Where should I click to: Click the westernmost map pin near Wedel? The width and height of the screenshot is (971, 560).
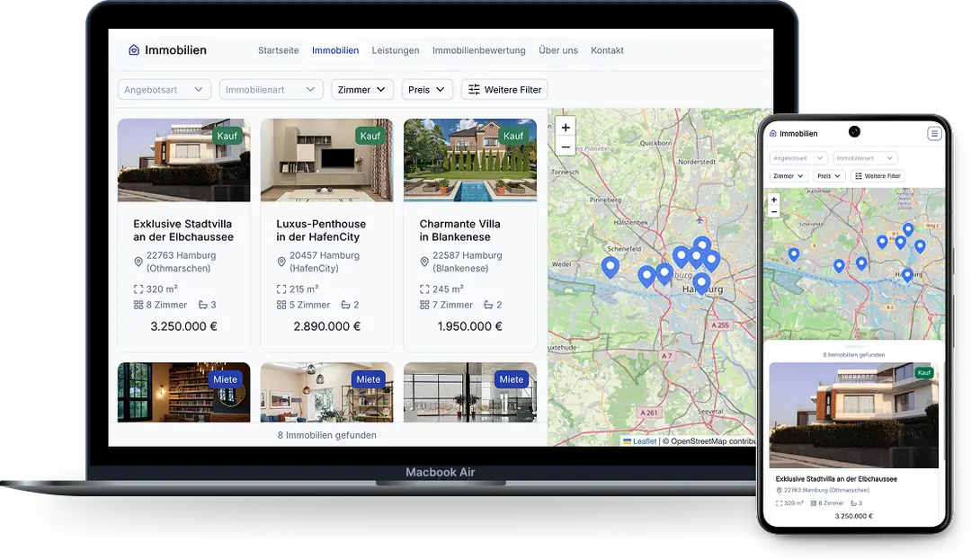610,266
